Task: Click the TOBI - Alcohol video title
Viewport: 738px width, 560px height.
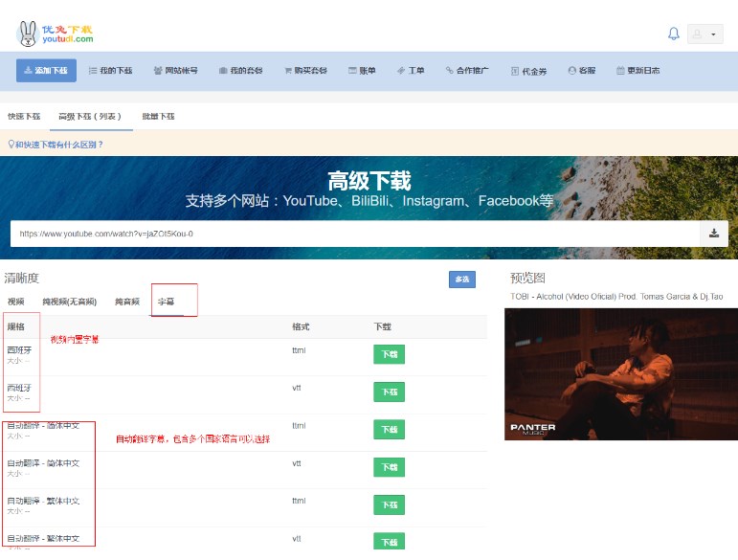Action: [x=616, y=297]
